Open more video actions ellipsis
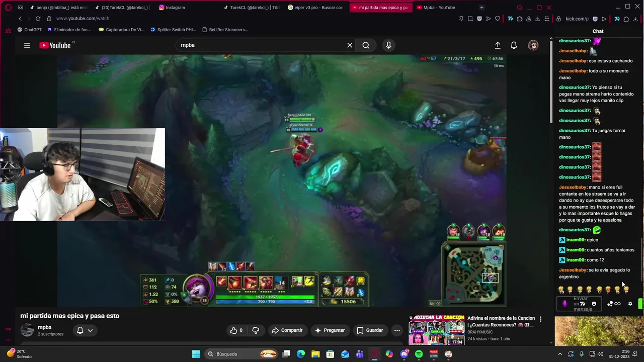Viewport: 644px width, 362px height. [397, 330]
